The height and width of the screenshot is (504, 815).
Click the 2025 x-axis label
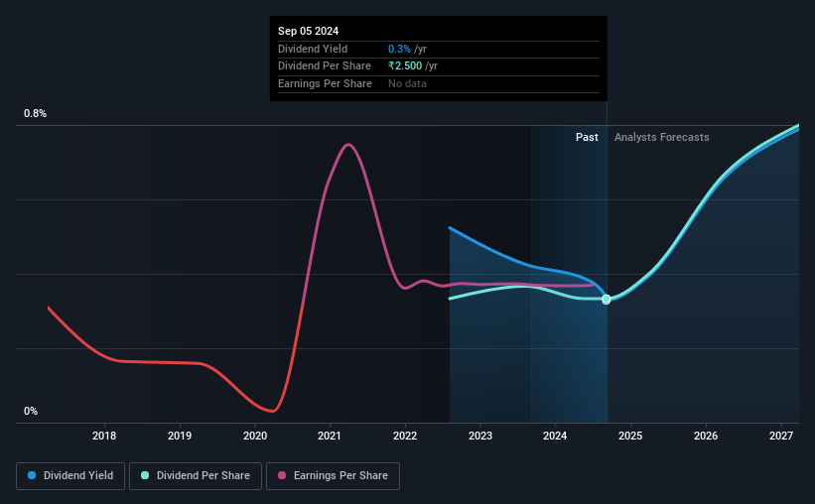(630, 436)
